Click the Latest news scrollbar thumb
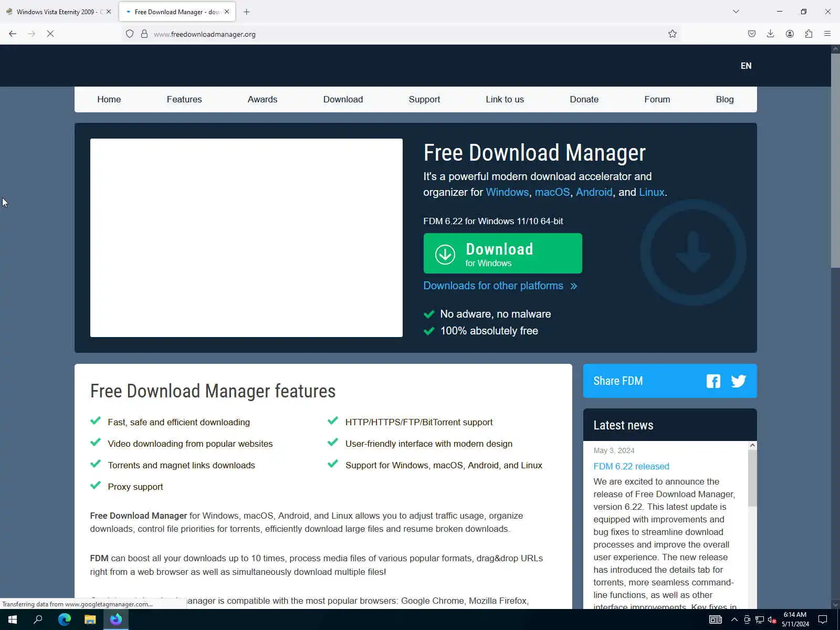 (x=752, y=479)
